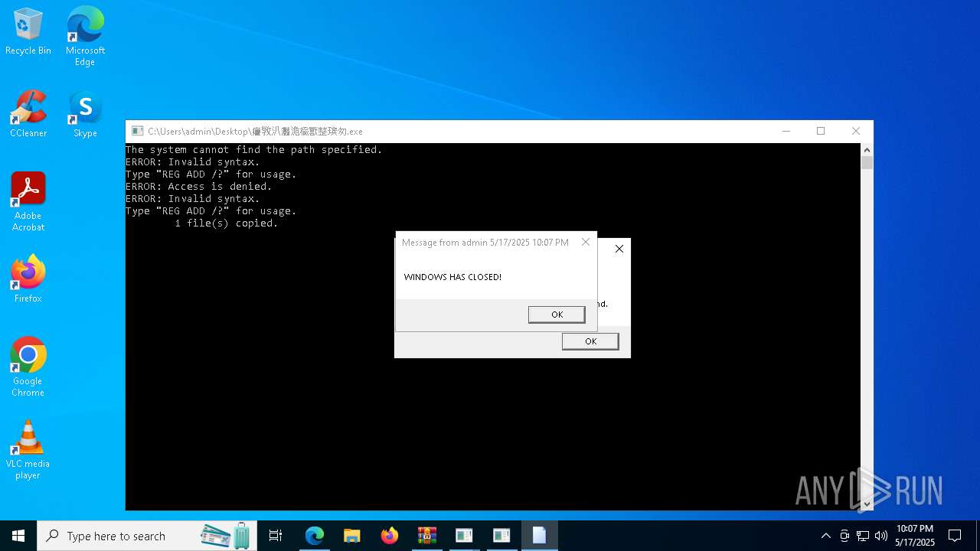Close the Message from admin dialog
The height and width of the screenshot is (551, 980).
tap(586, 242)
